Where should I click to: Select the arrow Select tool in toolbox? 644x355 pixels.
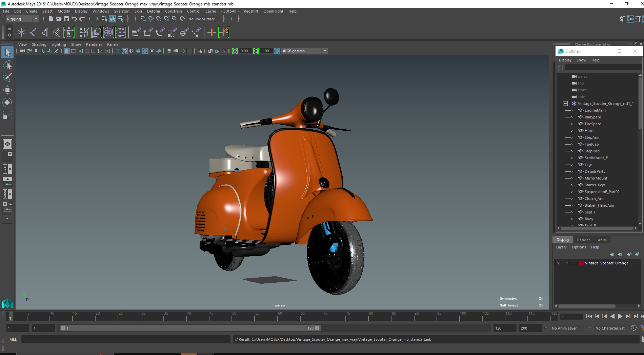point(7,52)
